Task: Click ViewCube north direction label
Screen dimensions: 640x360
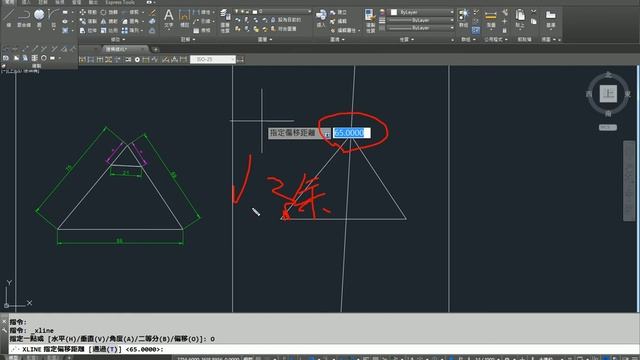Action: pos(608,75)
